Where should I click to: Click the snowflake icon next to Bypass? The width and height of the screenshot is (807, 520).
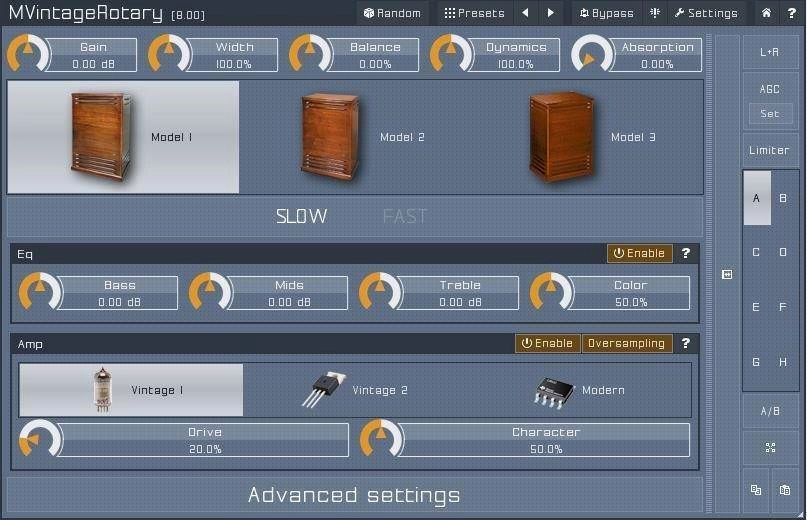(655, 13)
